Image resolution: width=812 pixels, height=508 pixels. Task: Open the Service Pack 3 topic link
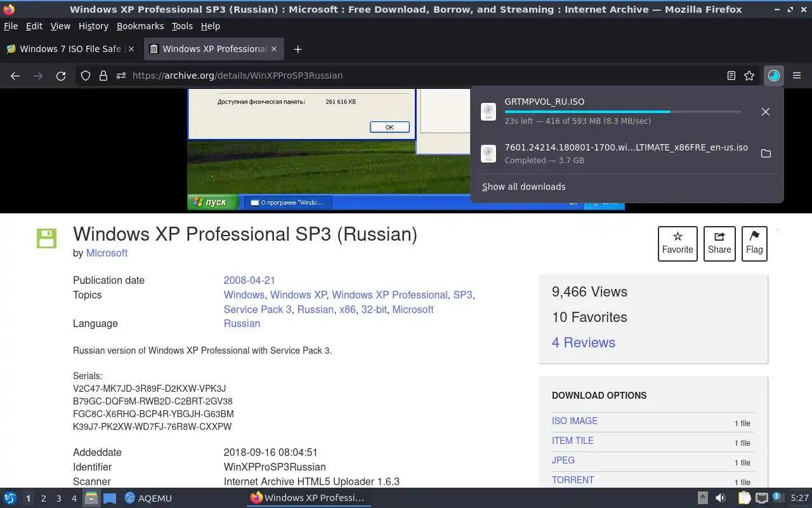pyautogui.click(x=258, y=309)
